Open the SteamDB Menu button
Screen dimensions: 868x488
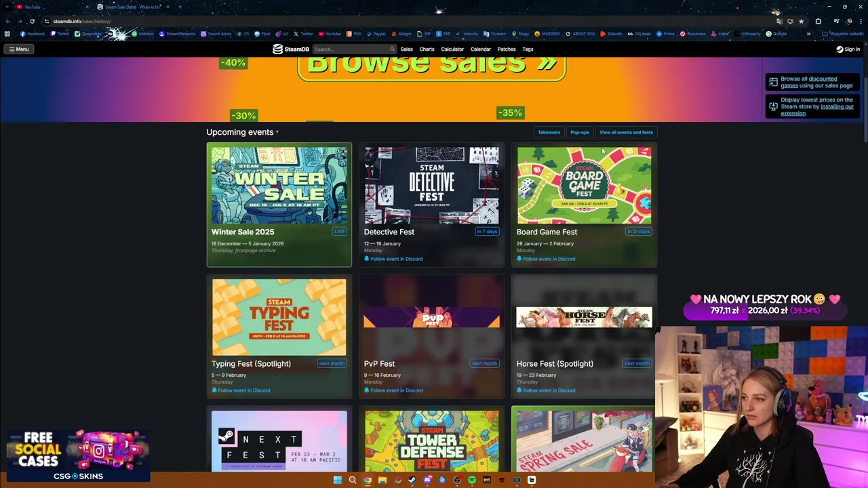(x=18, y=49)
